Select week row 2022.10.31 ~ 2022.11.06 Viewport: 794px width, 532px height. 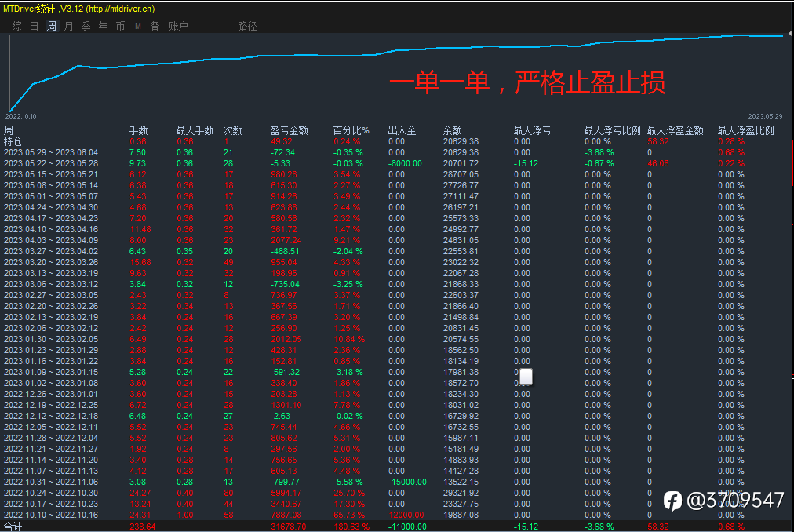pos(397,482)
